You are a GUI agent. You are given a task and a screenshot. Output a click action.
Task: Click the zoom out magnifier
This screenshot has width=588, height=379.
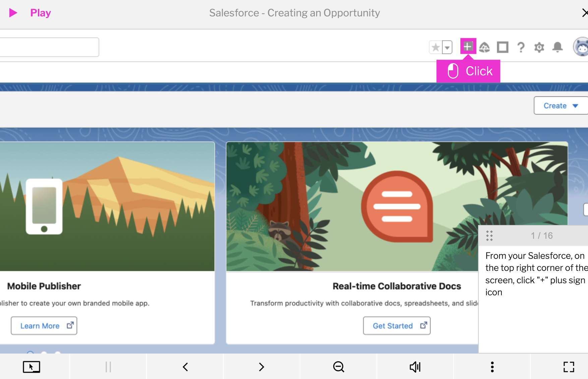pyautogui.click(x=339, y=367)
